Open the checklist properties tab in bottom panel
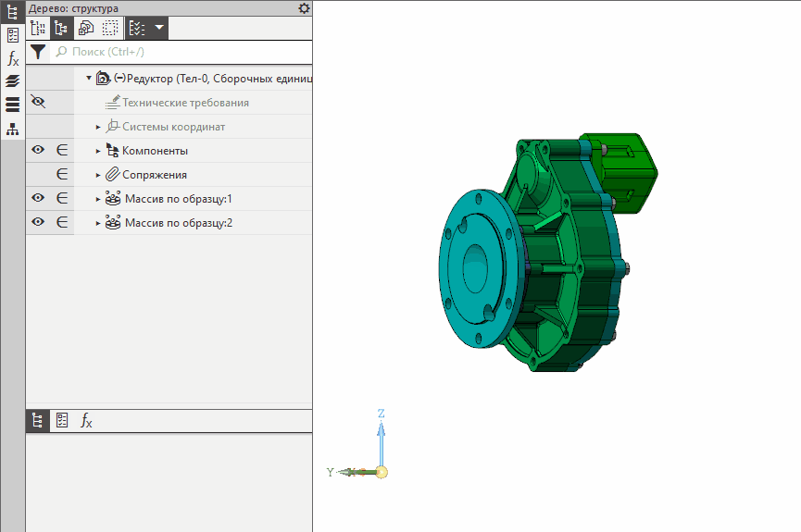Image resolution: width=801 pixels, height=532 pixels. [62, 421]
